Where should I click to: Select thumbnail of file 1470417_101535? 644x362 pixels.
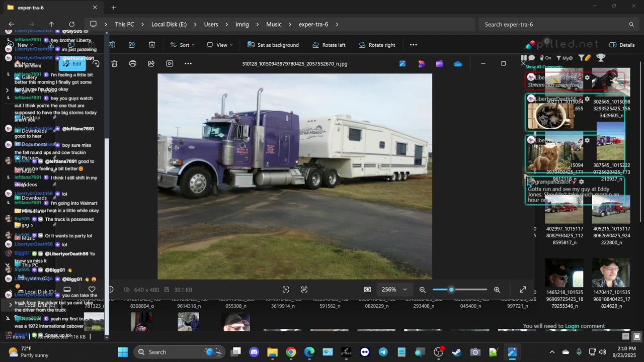click(x=611, y=273)
